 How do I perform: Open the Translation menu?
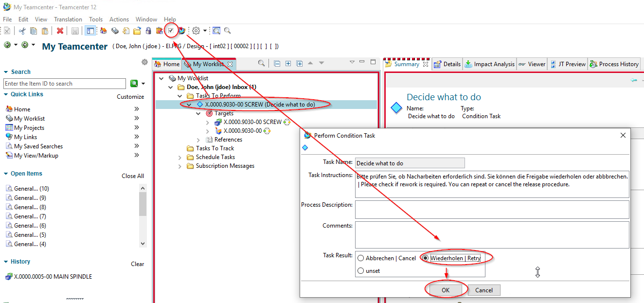click(68, 19)
